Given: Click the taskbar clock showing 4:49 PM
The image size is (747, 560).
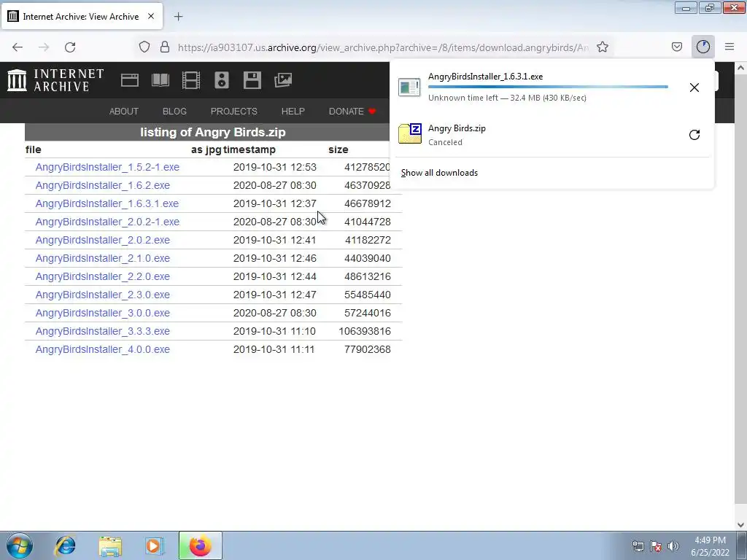Looking at the screenshot, I should tap(710, 546).
